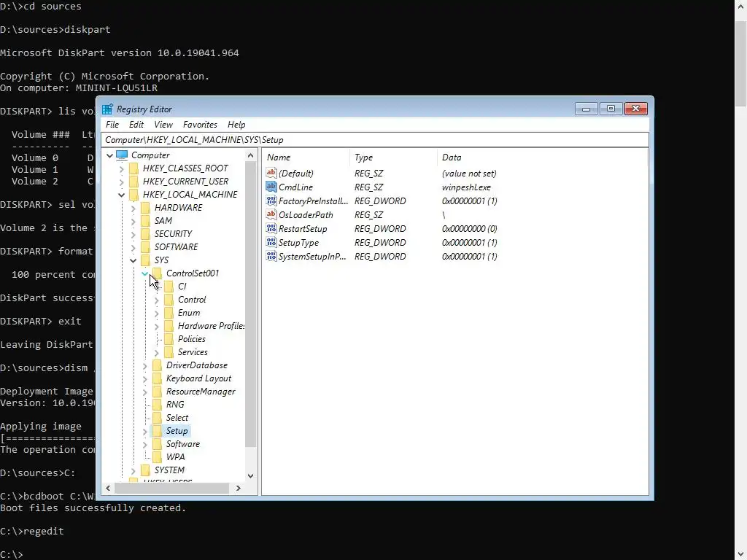Click the Setup key folder icon
The height and width of the screenshot is (560, 747).
coord(158,431)
